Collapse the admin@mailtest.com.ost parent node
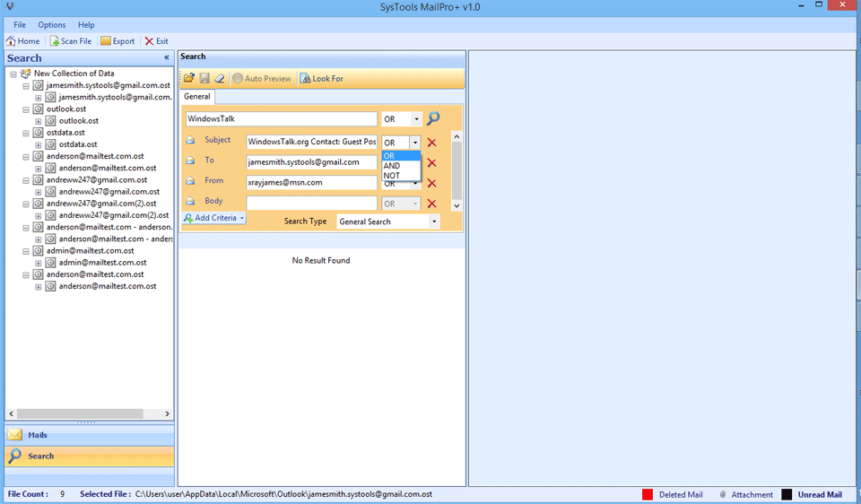 tap(26, 251)
